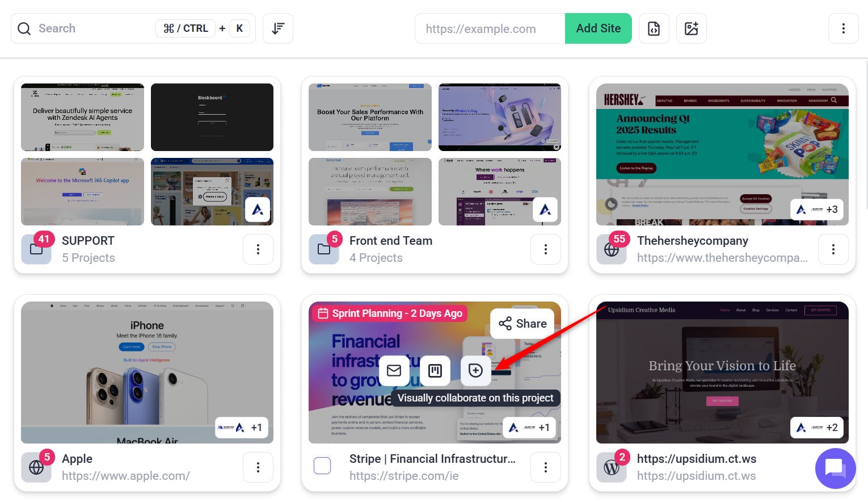Click the website URL input field
The width and height of the screenshot is (868, 502).
(490, 29)
